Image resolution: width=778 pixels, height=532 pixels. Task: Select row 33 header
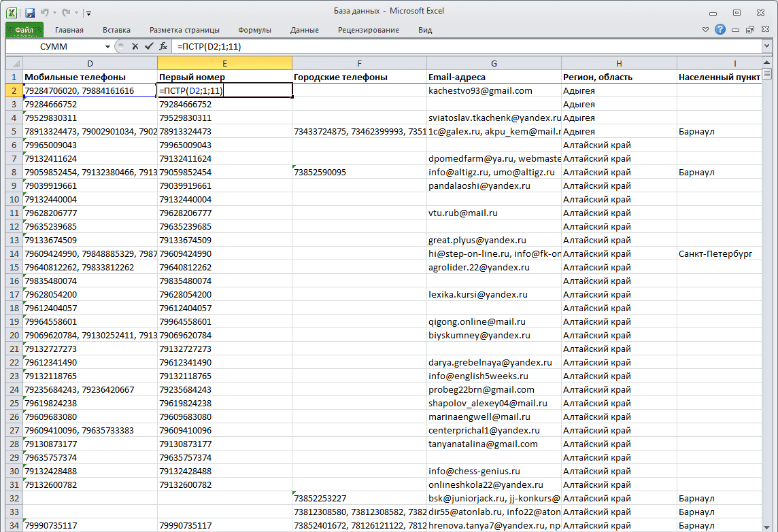click(x=14, y=512)
